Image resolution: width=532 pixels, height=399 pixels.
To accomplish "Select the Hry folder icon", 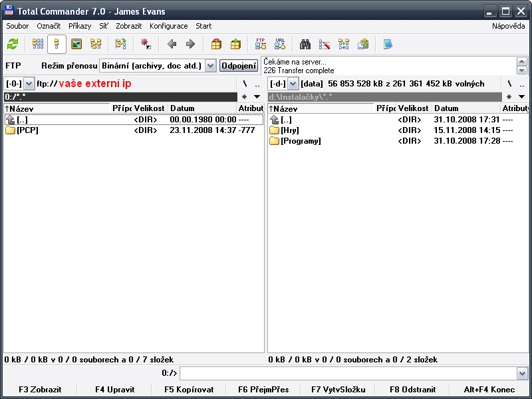I will coord(274,130).
